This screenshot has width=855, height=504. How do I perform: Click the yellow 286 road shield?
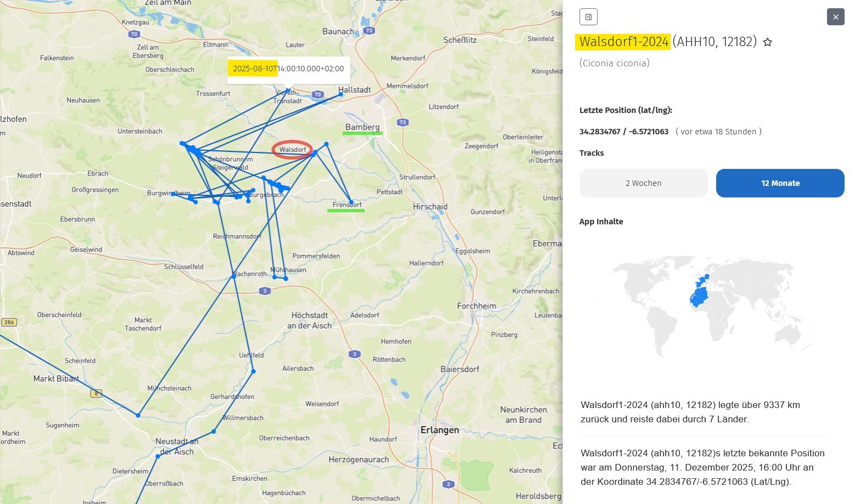(9, 322)
